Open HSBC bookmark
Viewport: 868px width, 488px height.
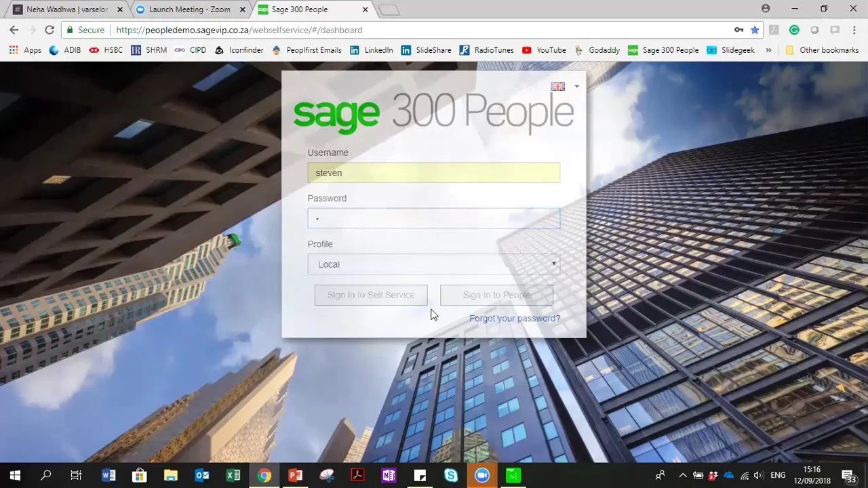(106, 50)
